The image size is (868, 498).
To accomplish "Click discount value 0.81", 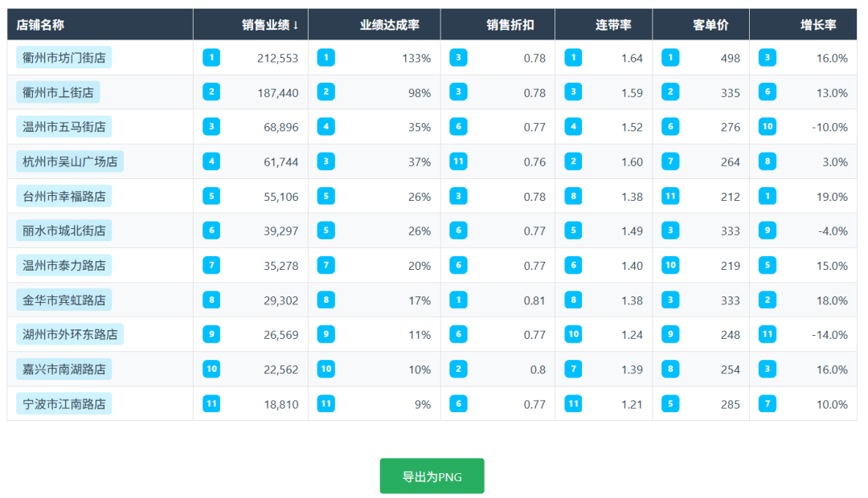I will [x=534, y=300].
